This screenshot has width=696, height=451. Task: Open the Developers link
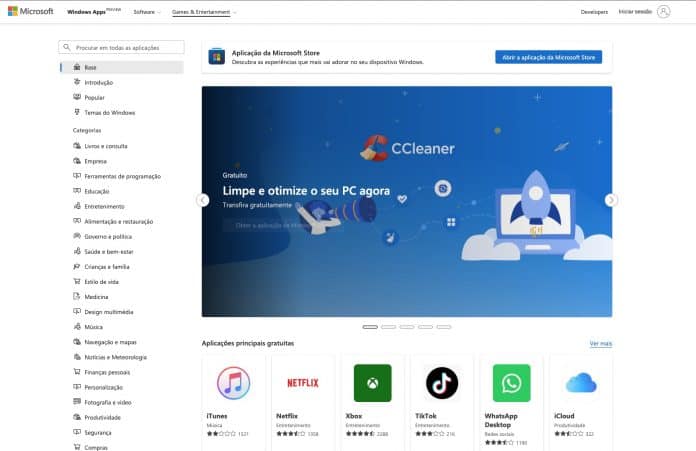coord(594,12)
